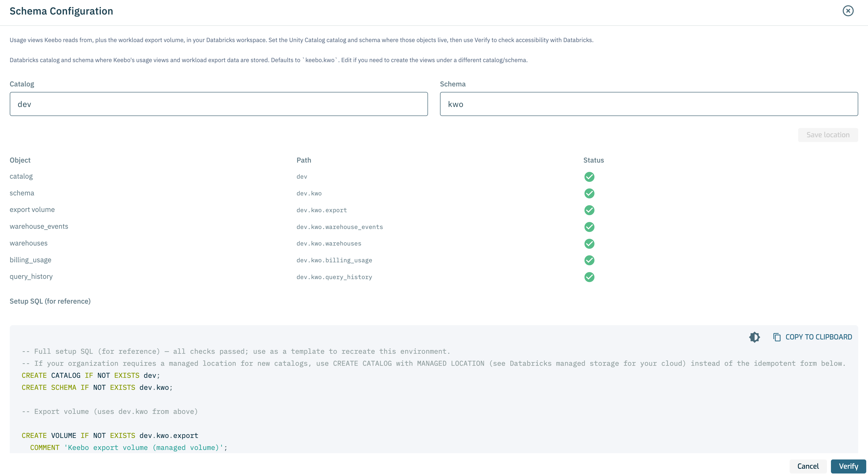
Task: Select path text dev.kwo.export
Action: click(x=322, y=210)
